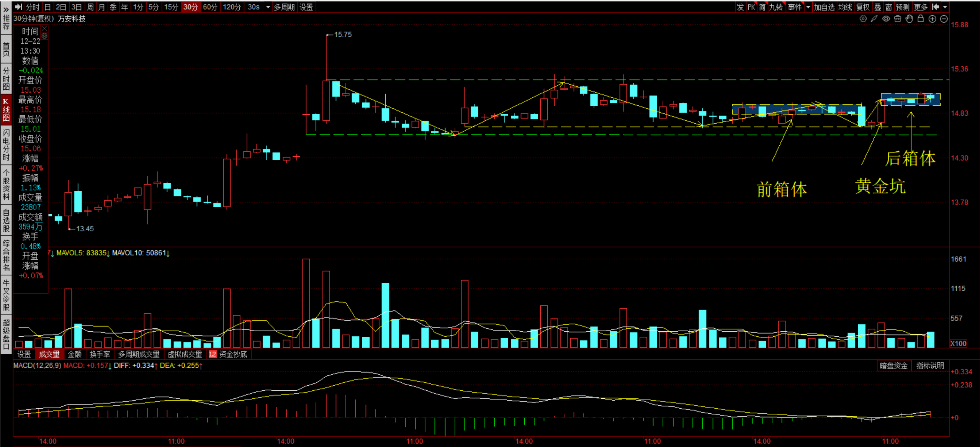Click the chart settings gear icon
The height and width of the screenshot is (447, 980).
tap(863, 19)
